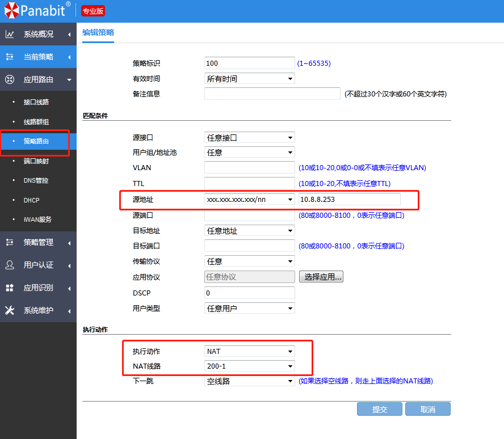The width and height of the screenshot is (504, 439).
Task: Click the policy management icon
Action: click(10, 242)
